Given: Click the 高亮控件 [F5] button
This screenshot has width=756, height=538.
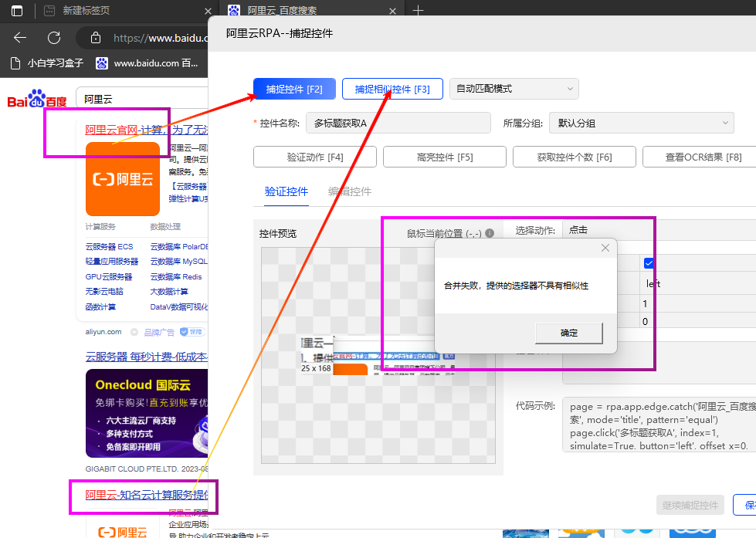Looking at the screenshot, I should [x=445, y=157].
